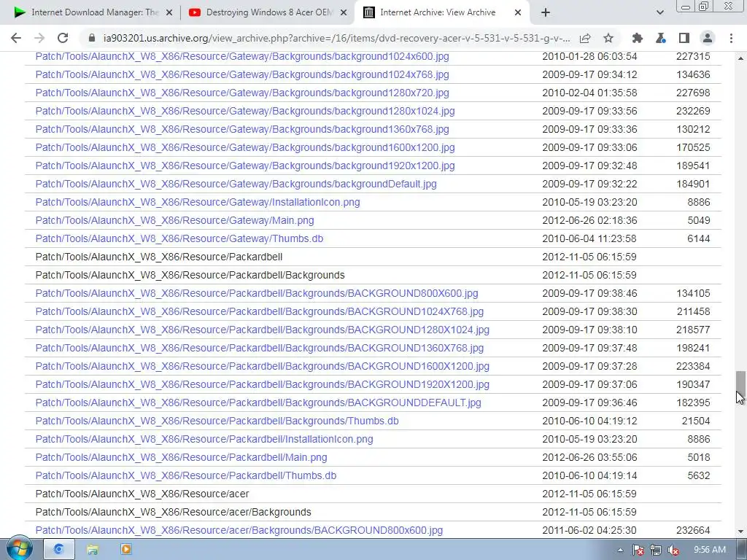The image size is (747, 560).
Task: Reload the current page
Action: point(63,38)
